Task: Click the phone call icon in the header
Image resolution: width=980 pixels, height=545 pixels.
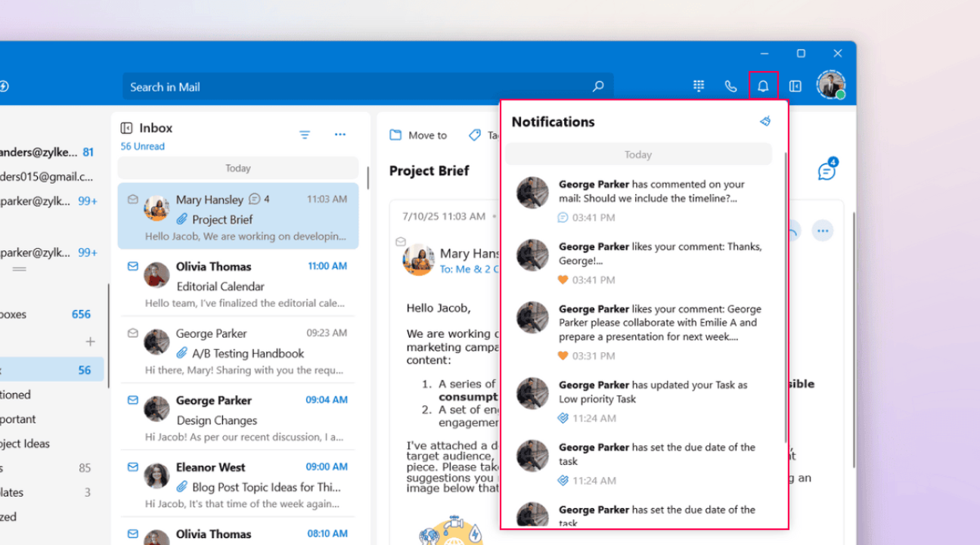Action: point(730,86)
